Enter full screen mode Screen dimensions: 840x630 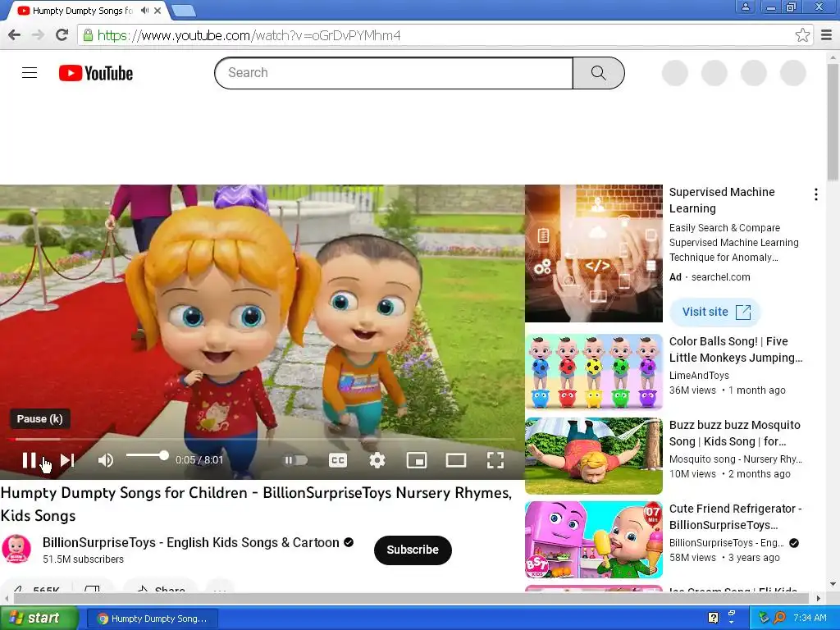click(x=495, y=460)
